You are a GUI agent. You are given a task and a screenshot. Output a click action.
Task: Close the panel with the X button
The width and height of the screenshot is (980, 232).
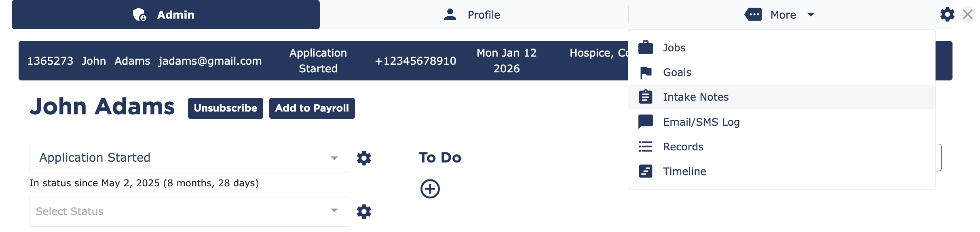pyautogui.click(x=967, y=15)
